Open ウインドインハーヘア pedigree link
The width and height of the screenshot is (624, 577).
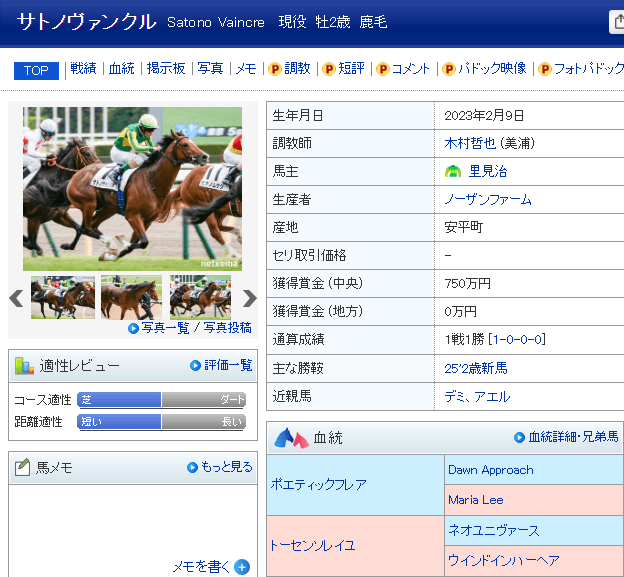[504, 561]
